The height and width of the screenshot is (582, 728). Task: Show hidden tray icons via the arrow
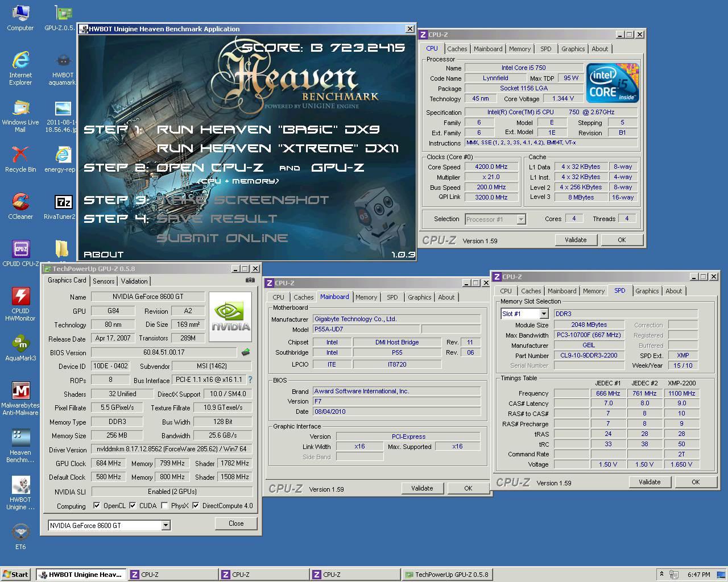(661, 574)
